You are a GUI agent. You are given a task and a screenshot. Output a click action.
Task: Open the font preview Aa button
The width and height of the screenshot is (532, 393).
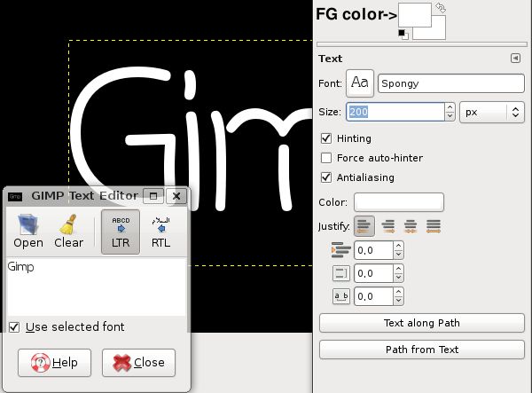[360, 83]
